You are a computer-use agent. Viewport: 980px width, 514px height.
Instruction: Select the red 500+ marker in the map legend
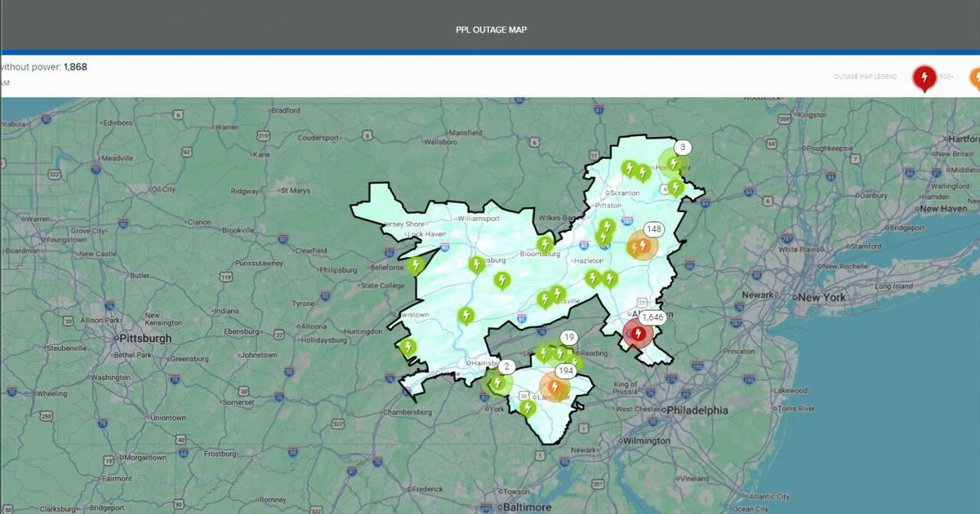tap(924, 76)
